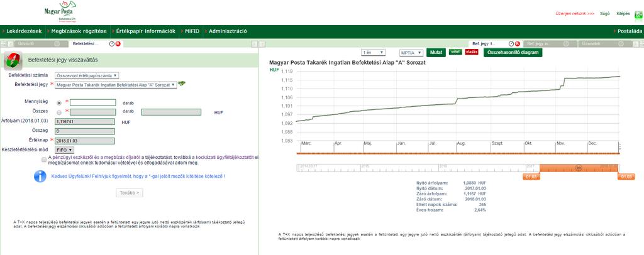Image resolution: width=644 pixels, height=255 pixels.
Task: Click the blue info icon
Action: tap(40, 176)
